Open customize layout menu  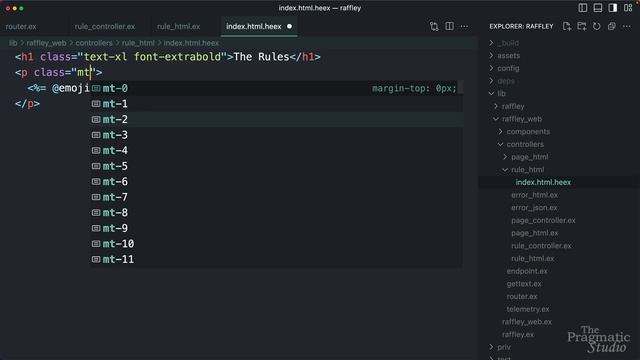(x=628, y=8)
